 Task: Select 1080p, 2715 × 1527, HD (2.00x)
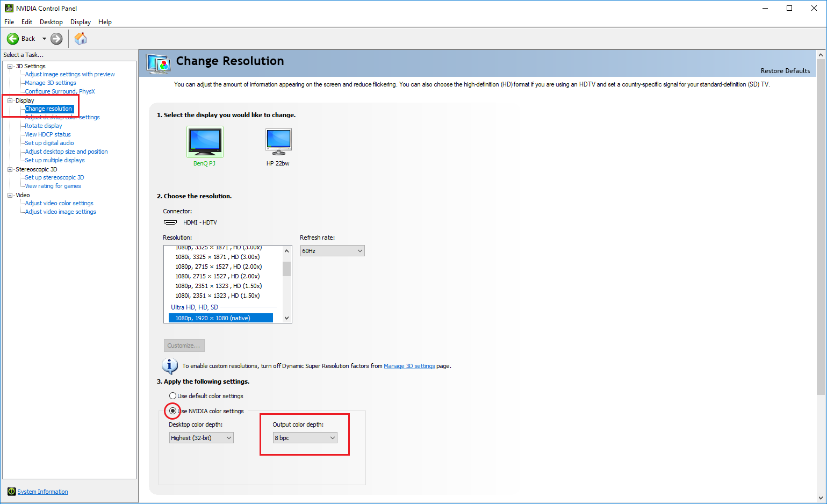219,267
